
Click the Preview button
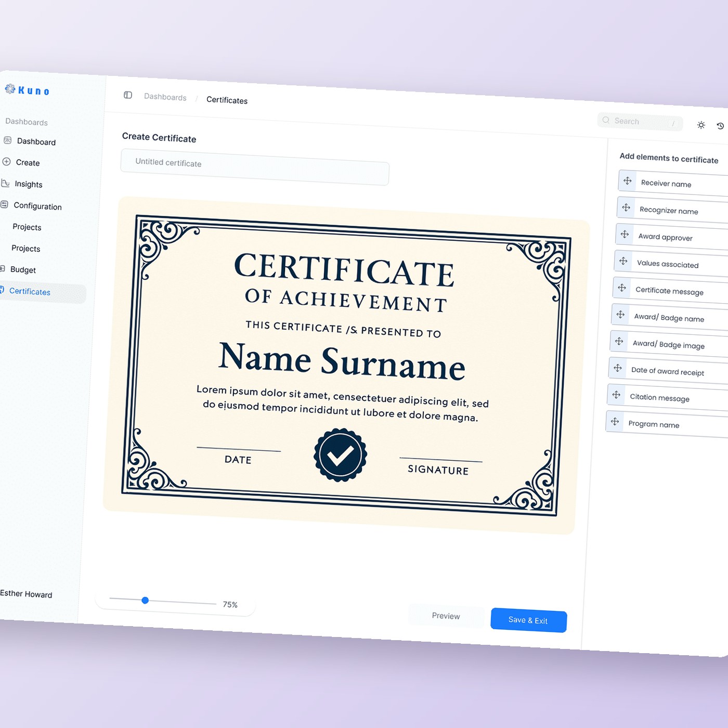446,616
